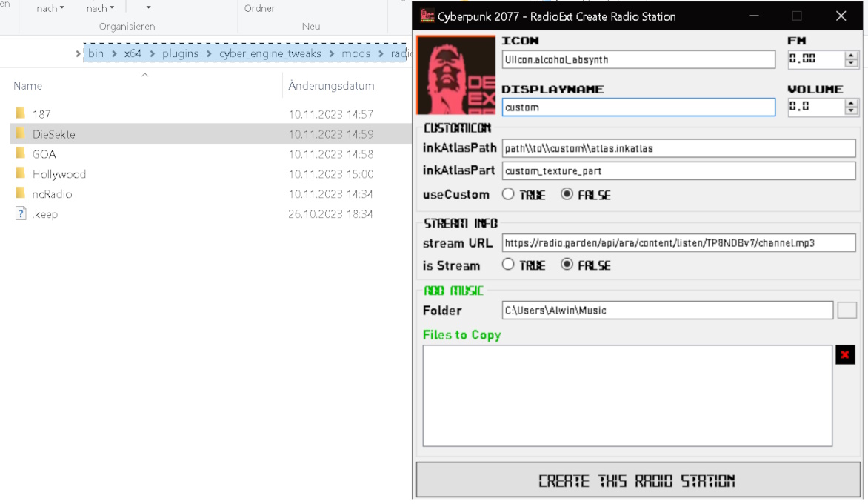
Task: Click the DISPLAYNAME input field
Action: tap(638, 107)
